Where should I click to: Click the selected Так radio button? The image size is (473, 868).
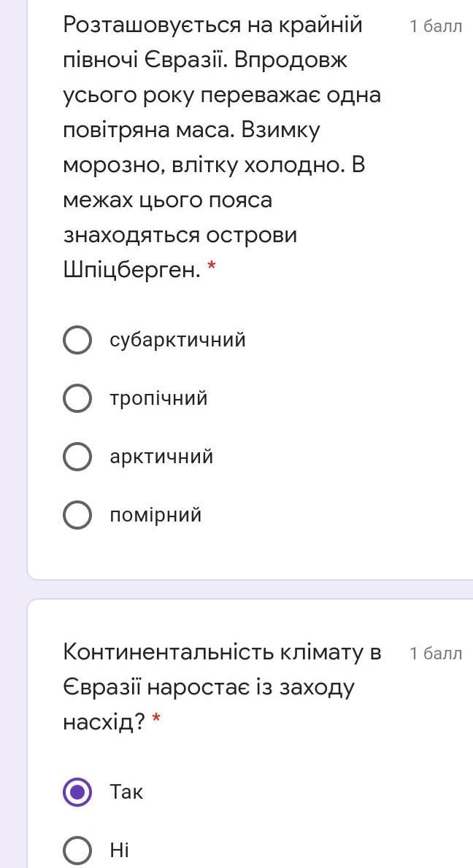tap(77, 792)
